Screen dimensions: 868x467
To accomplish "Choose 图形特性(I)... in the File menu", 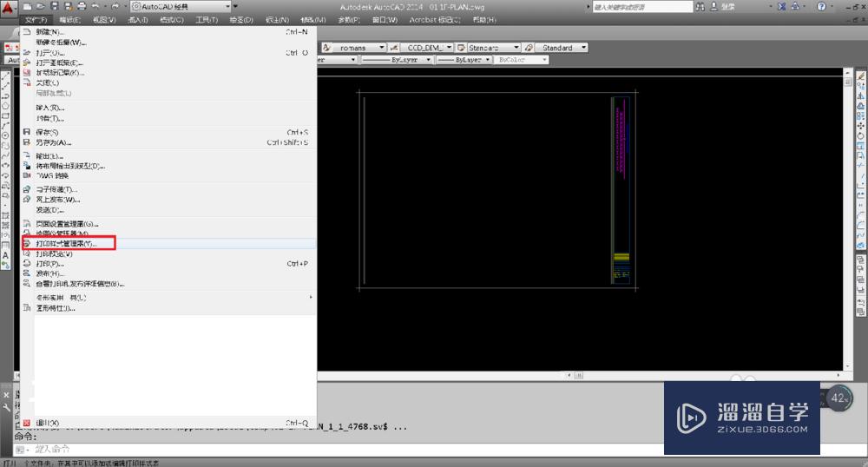I will pos(169,308).
